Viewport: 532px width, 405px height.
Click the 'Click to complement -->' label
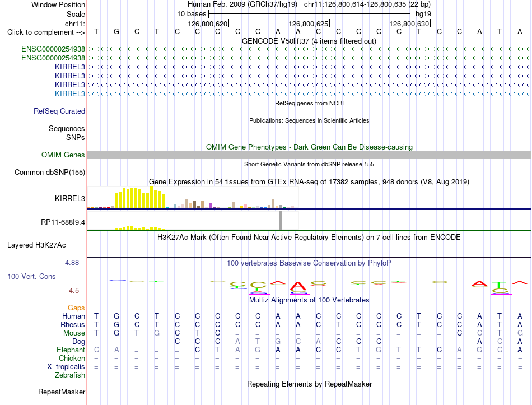tap(46, 32)
